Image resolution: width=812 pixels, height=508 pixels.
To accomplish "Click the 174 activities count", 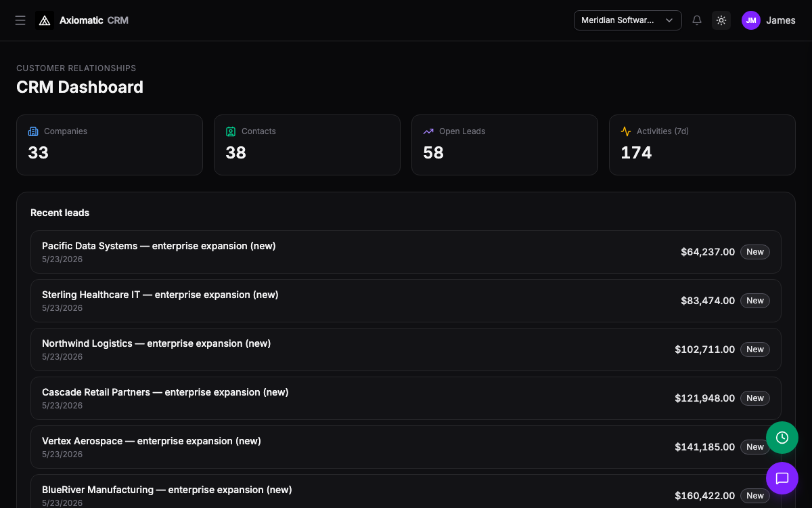I will pos(636,153).
